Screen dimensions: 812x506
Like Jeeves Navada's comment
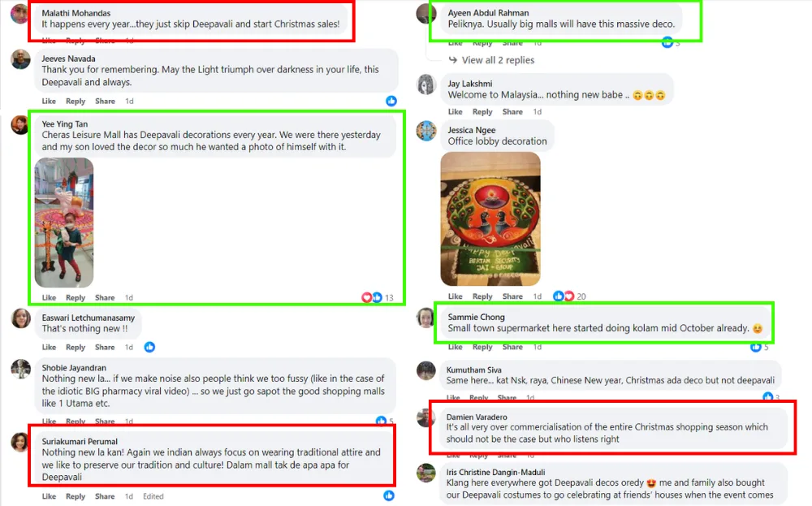pyautogui.click(x=49, y=101)
